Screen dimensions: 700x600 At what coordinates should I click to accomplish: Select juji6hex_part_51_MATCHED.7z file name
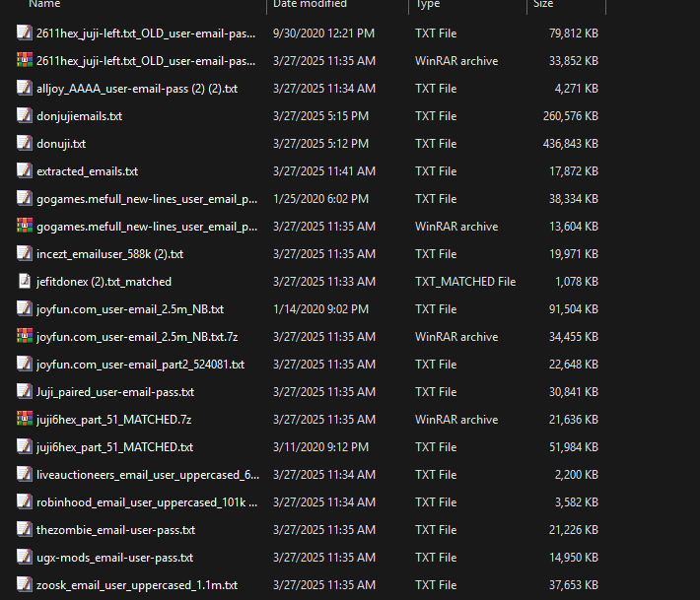tap(113, 420)
